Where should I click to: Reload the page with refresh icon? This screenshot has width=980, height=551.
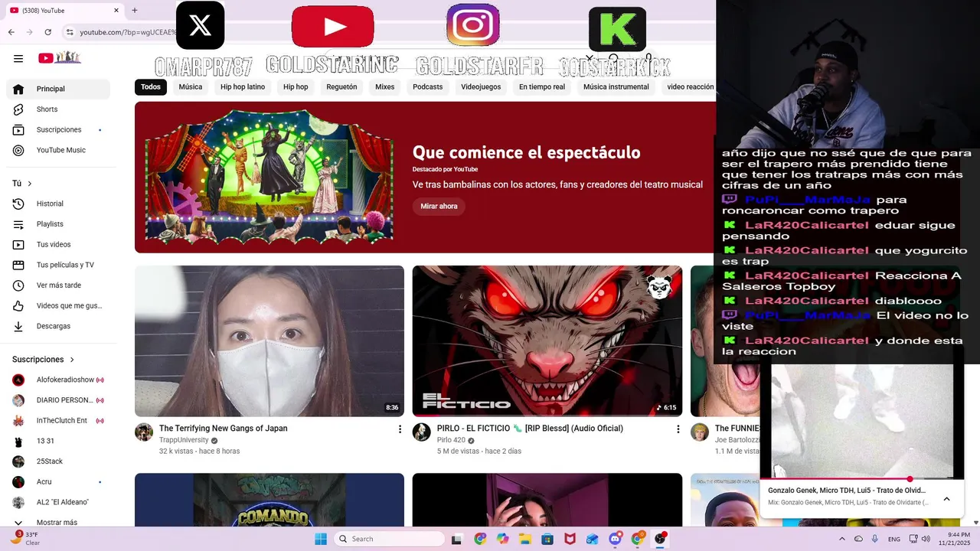pos(47,32)
